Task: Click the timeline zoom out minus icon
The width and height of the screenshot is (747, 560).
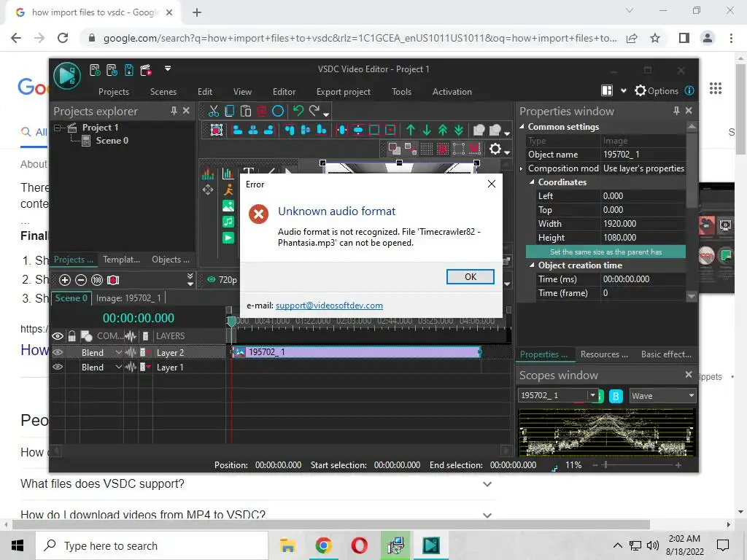Action: point(81,280)
